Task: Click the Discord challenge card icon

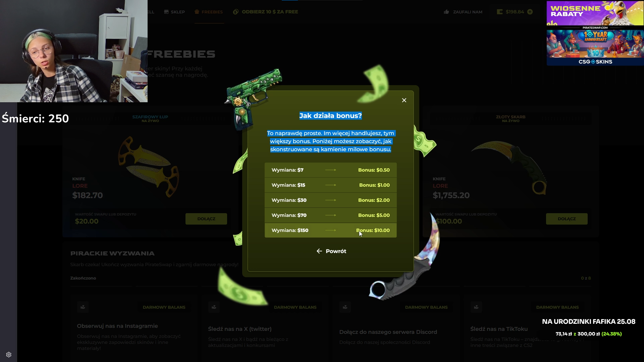Action: point(345,307)
